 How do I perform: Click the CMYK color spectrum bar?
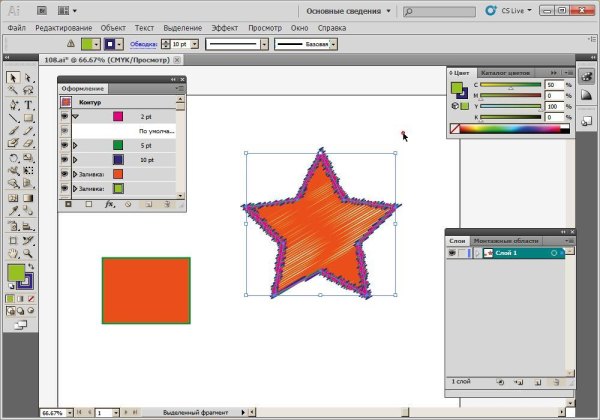click(x=516, y=129)
